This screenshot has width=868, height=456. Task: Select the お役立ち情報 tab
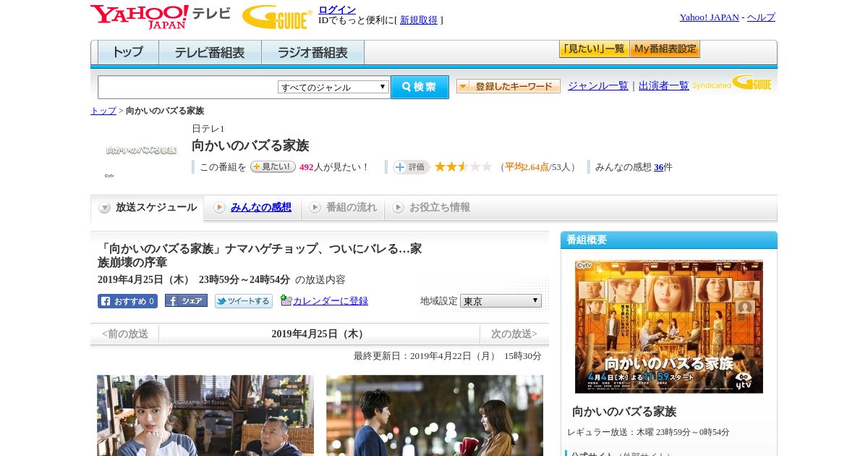tap(431, 208)
